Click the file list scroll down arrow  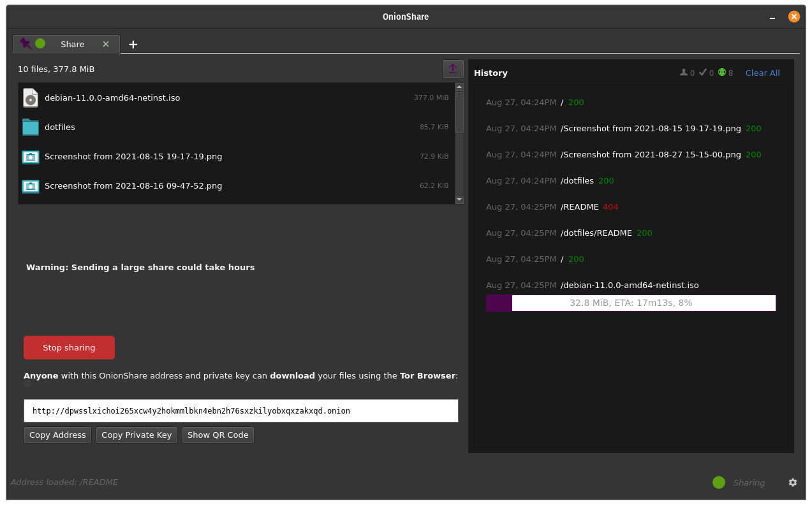click(x=459, y=199)
